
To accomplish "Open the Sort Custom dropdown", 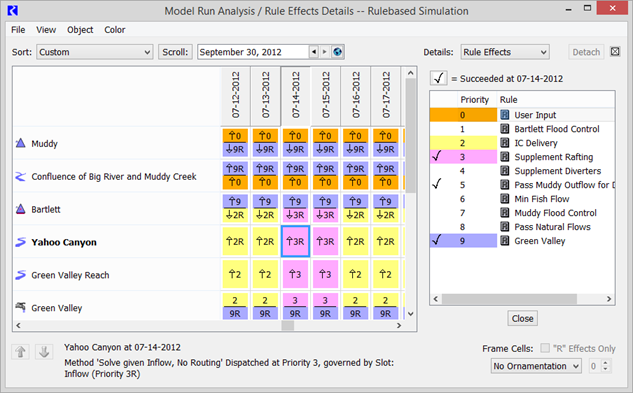I will 95,52.
